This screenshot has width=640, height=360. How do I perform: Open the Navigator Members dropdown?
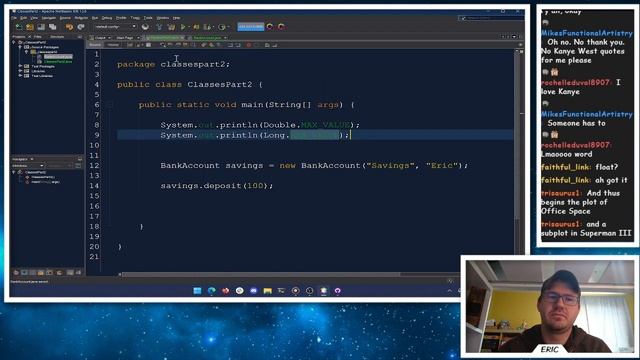[x=28, y=166]
